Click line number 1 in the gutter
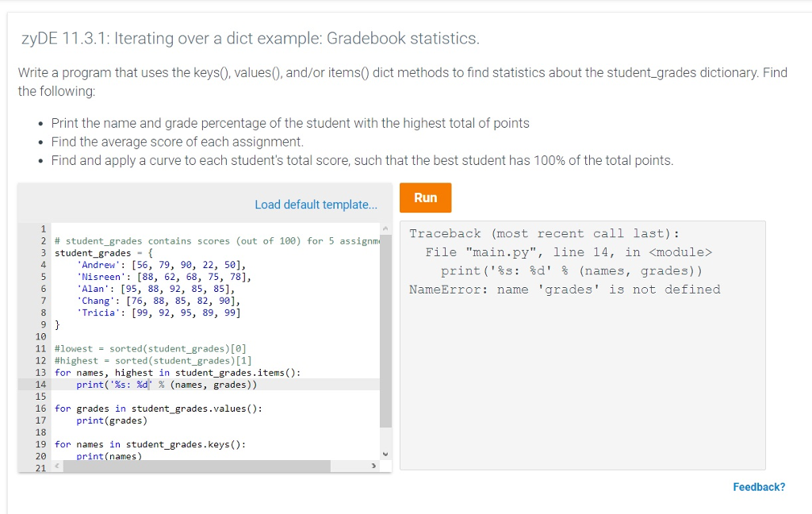812x514 pixels. (42, 228)
